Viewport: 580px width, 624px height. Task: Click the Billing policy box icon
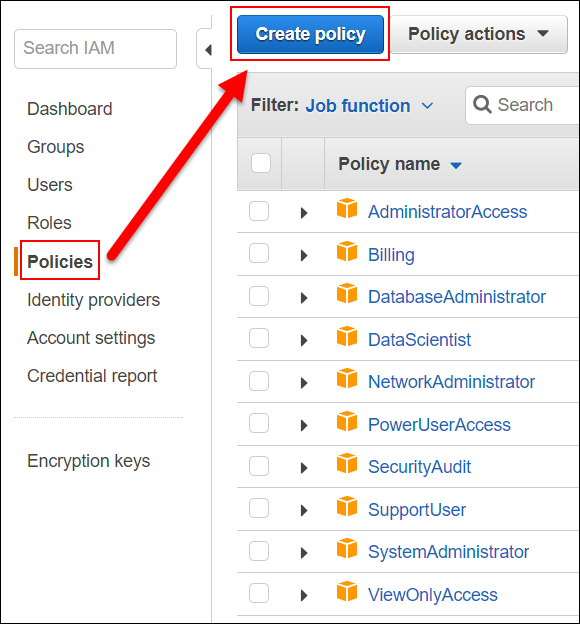(x=347, y=251)
